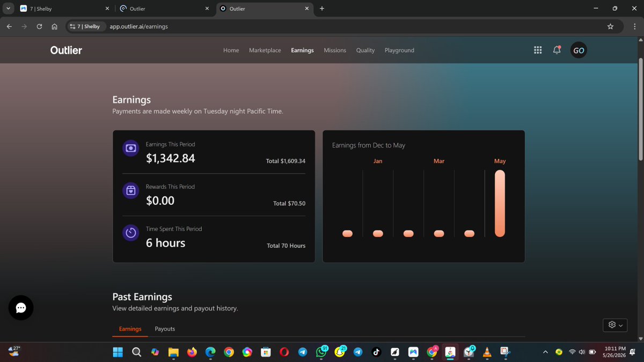Go back to the previous page

[x=9, y=26]
